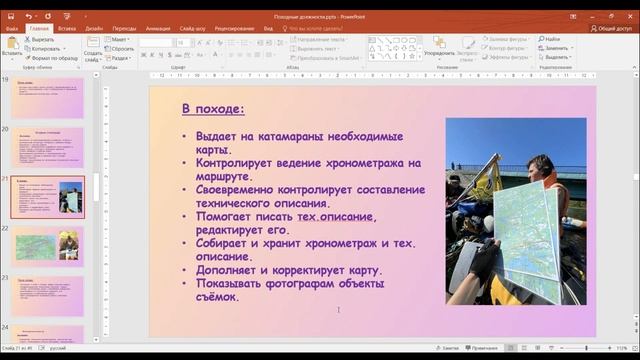The height and width of the screenshot is (360, 640).
Task: Select slide 19 thumbnail
Action: (x=47, y=98)
